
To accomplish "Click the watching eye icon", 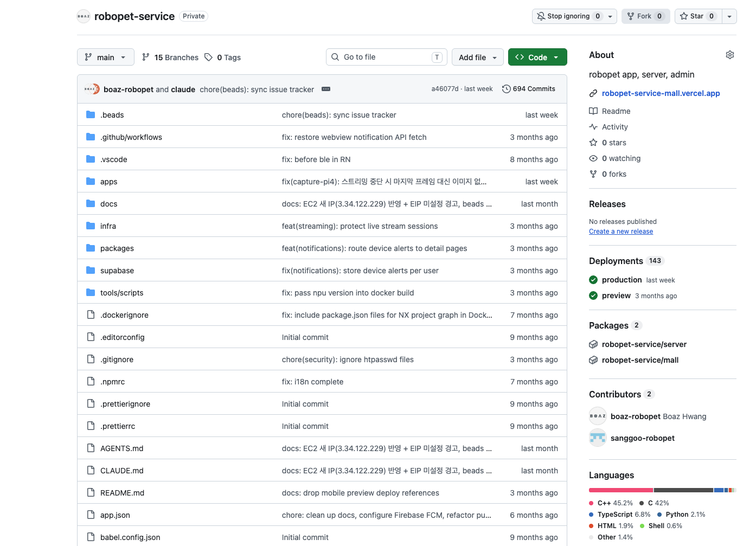I will point(593,158).
